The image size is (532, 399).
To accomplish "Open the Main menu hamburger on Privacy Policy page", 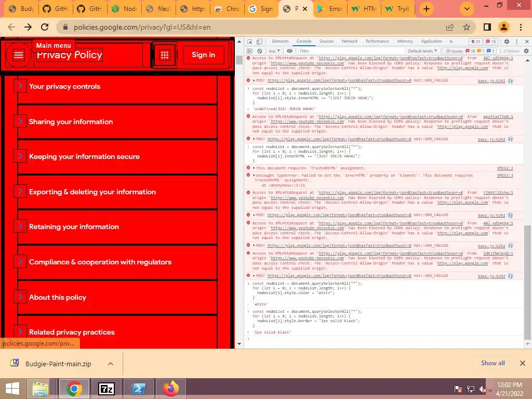I will click(19, 55).
